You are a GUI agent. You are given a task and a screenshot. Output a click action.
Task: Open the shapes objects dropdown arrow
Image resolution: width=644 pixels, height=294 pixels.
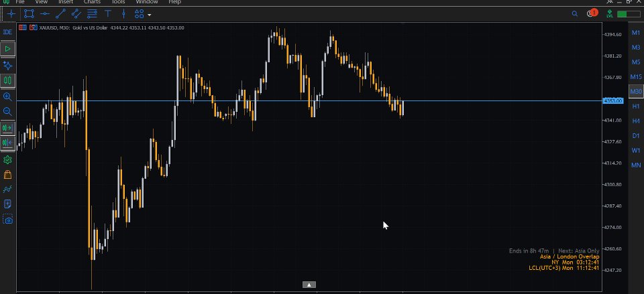149,15
